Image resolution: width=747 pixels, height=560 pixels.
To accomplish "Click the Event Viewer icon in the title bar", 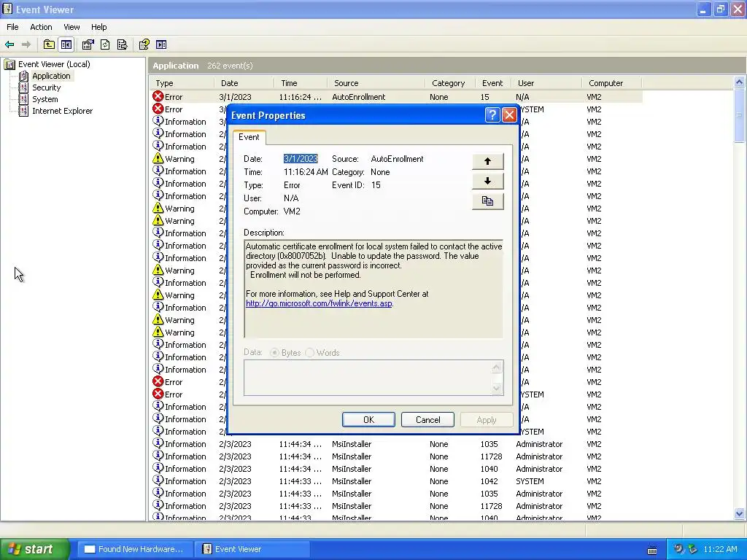I will (x=7, y=9).
